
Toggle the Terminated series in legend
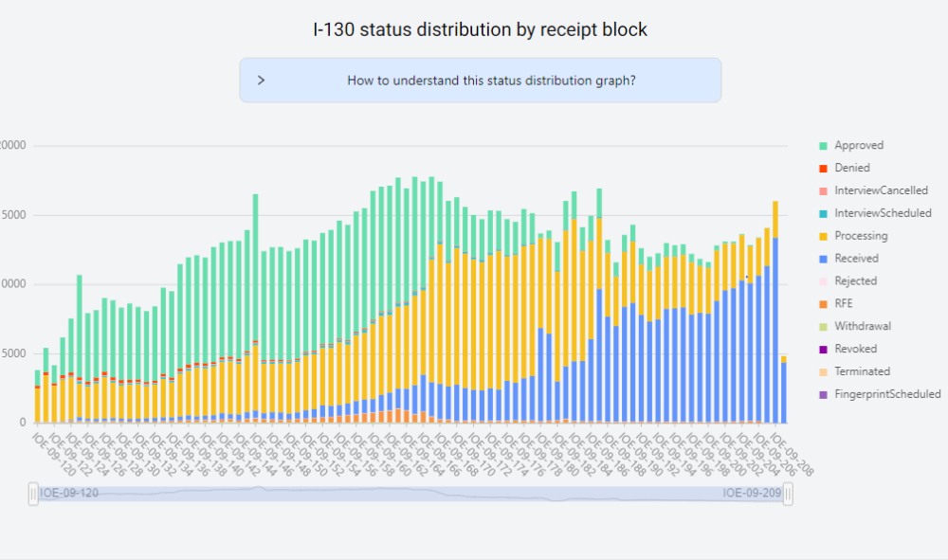(862, 372)
